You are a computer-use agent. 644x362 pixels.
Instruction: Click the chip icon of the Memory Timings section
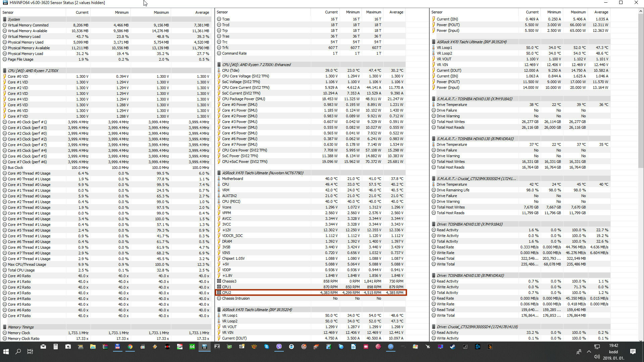click(x=5, y=327)
